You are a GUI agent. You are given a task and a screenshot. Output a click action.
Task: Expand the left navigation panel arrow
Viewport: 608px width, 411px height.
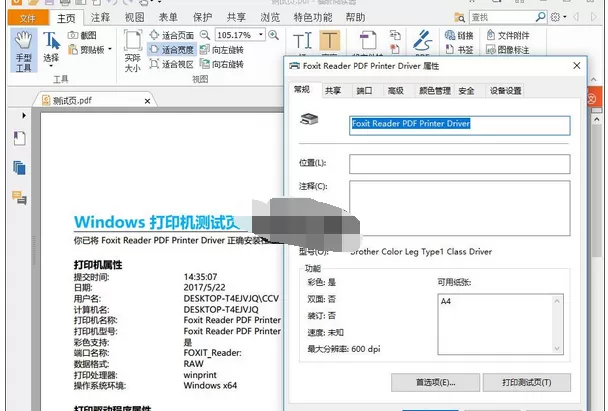point(24,115)
